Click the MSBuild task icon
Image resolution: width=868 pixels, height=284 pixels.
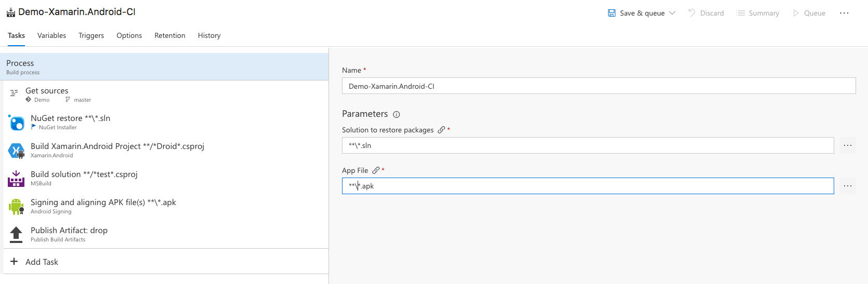click(x=16, y=179)
